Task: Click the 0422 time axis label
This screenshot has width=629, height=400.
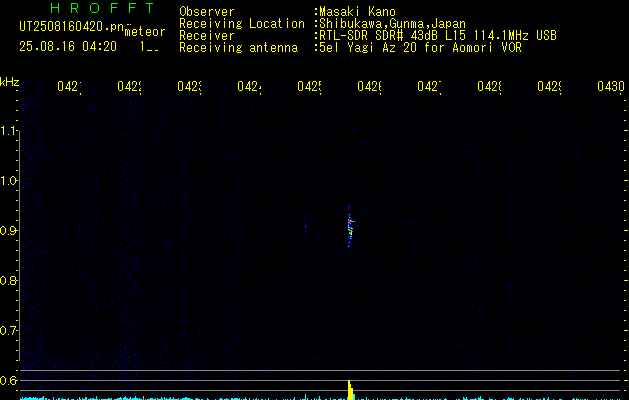Action: pos(129,86)
